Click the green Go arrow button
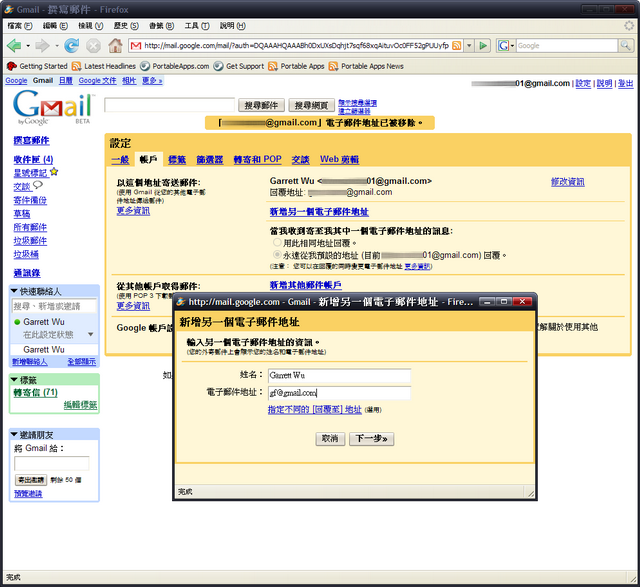This screenshot has width=640, height=587. (x=483, y=46)
